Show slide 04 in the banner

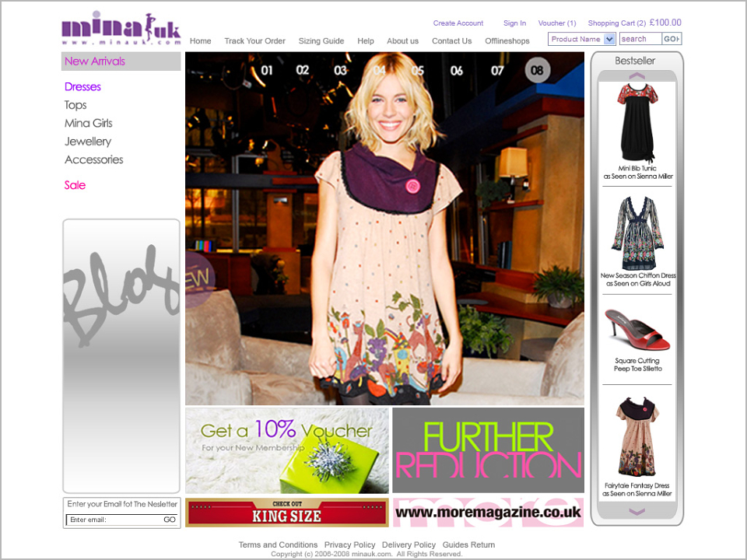[x=380, y=71]
